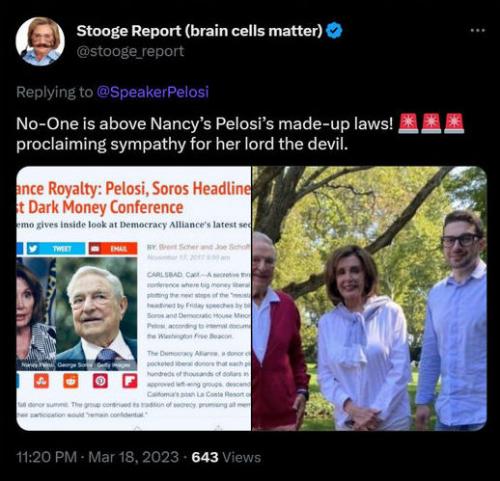Click the Pinterest share icon

coord(100,381)
